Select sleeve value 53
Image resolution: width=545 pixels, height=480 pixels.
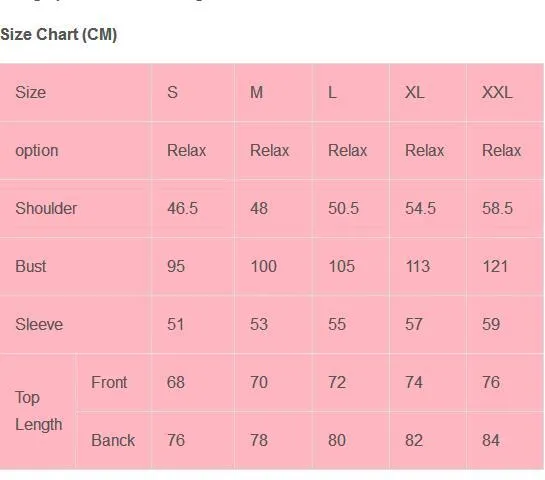pyautogui.click(x=259, y=324)
